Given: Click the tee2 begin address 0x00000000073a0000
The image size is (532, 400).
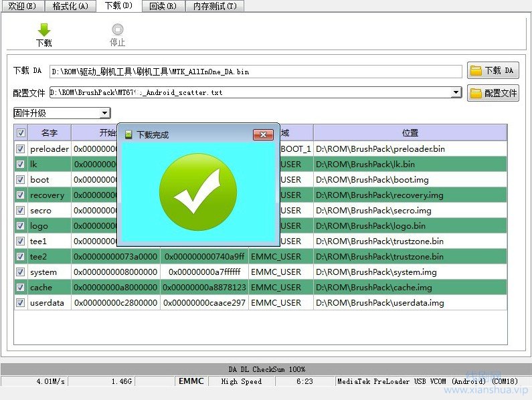Looking at the screenshot, I should 115,256.
